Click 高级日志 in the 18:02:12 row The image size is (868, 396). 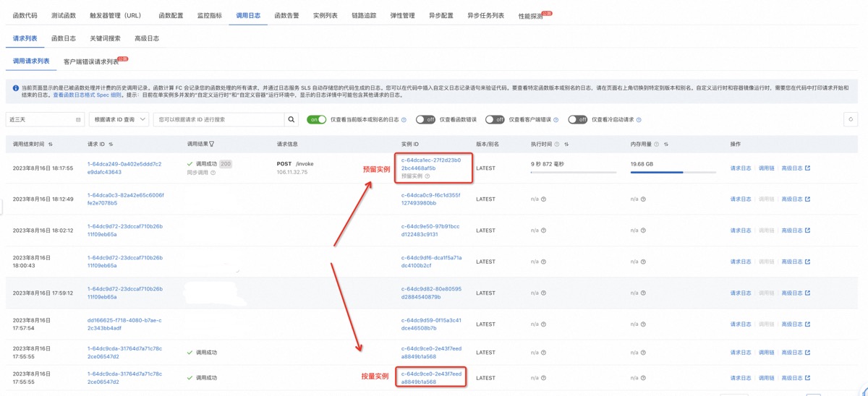(x=792, y=231)
